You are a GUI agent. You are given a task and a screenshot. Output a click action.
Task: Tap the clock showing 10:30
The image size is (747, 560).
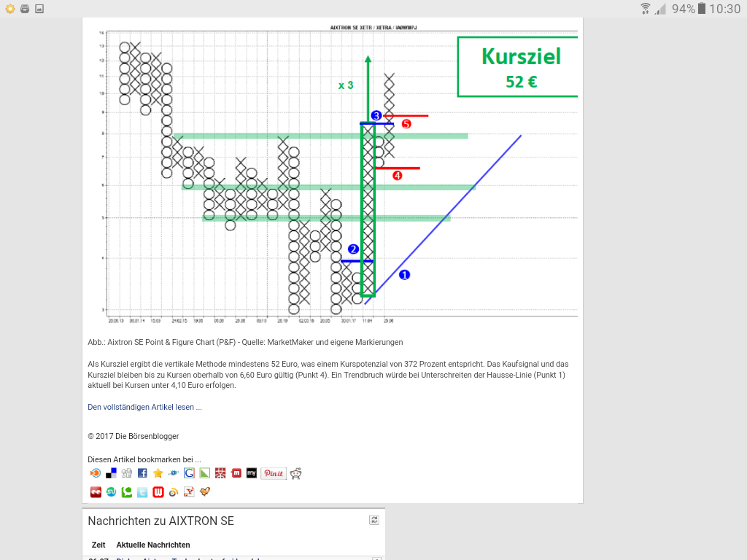(724, 9)
